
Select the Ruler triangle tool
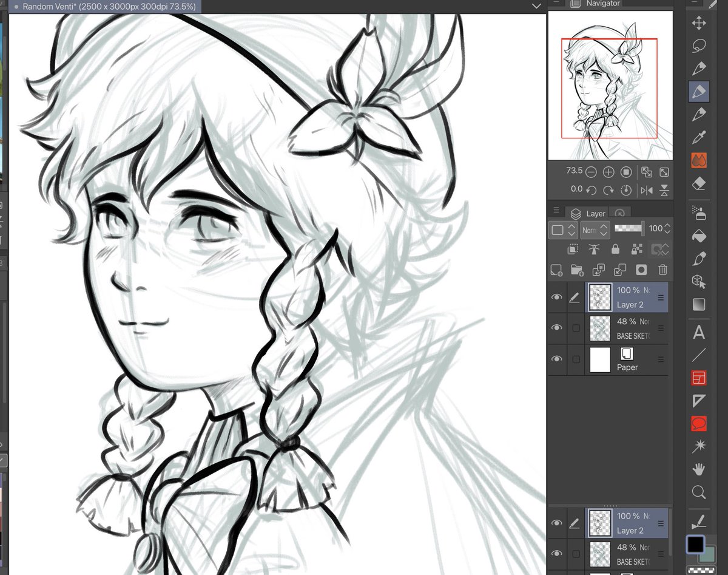click(x=699, y=401)
